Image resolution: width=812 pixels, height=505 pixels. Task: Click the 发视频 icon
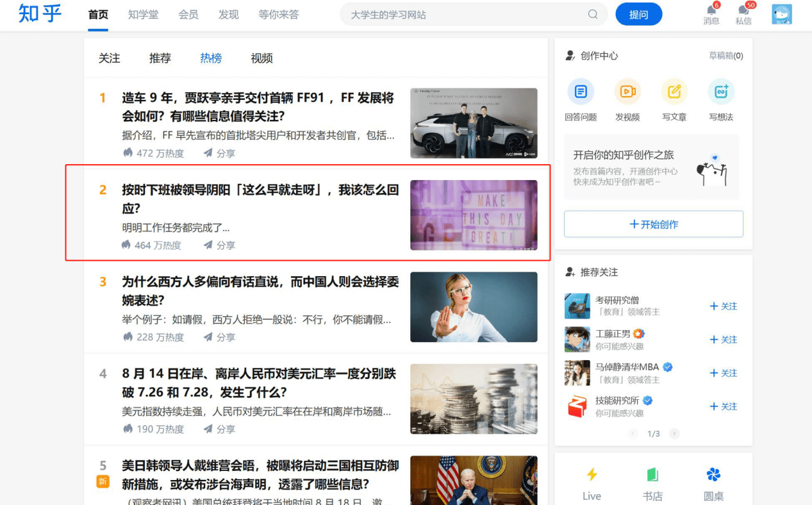[x=627, y=92]
